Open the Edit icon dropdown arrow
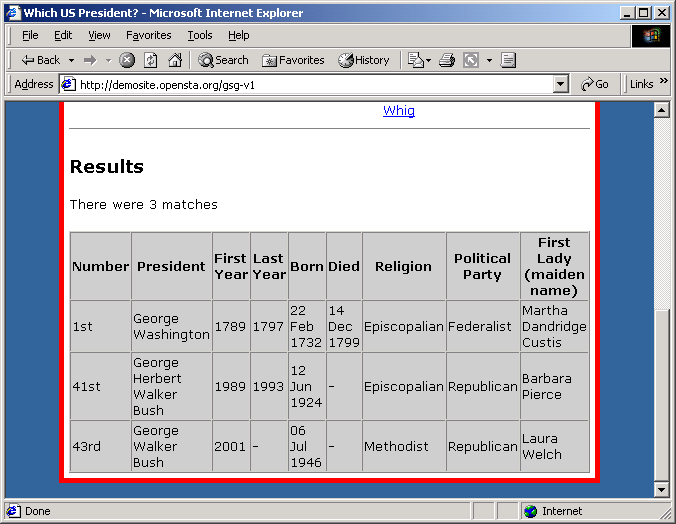676x524 pixels. click(489, 60)
